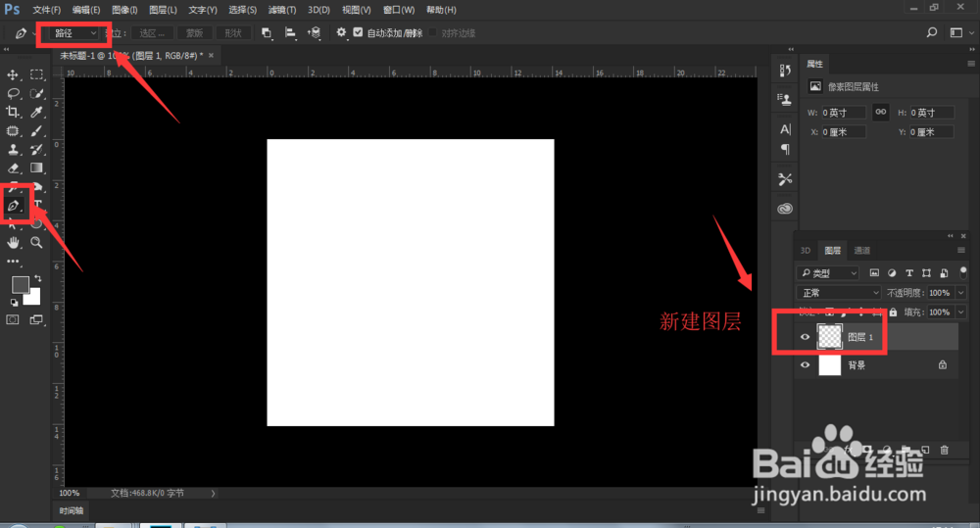Select the Eraser tool

click(13, 168)
